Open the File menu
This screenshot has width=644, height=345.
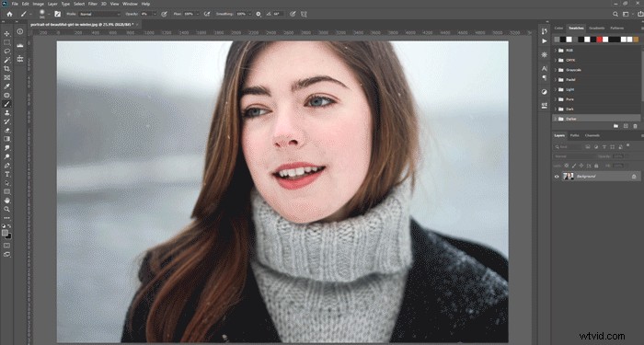click(15, 4)
